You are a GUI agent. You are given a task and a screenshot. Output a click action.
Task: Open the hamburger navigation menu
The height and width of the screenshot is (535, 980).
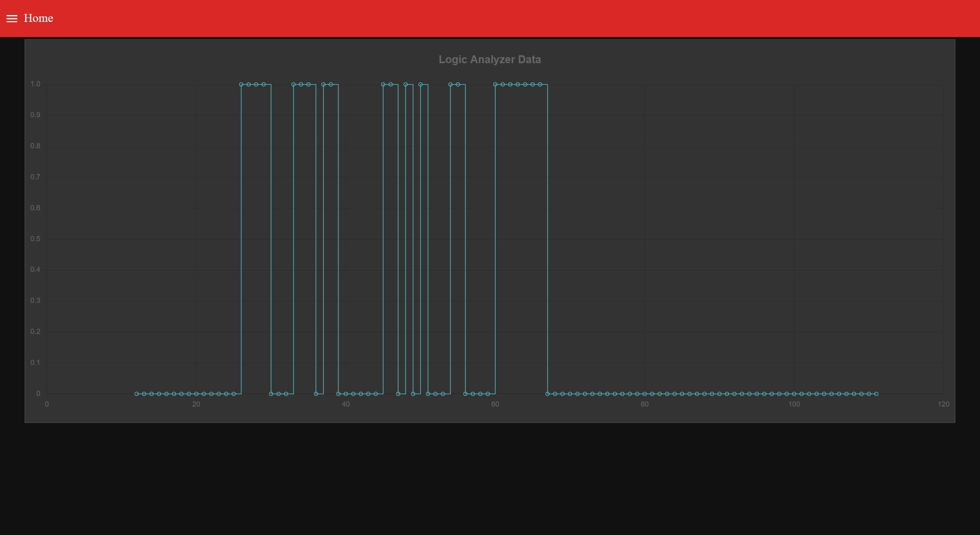click(x=12, y=18)
